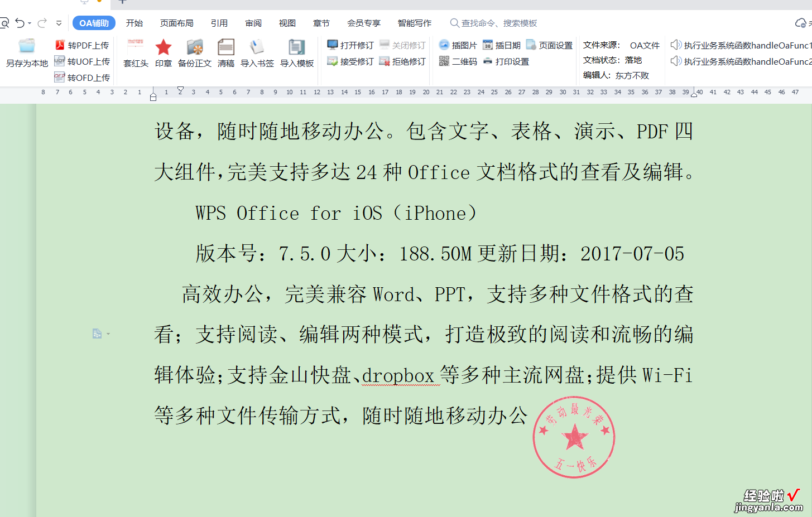812x517 pixels.
Task: Click the right indent marker on ruler
Action: pyautogui.click(x=694, y=94)
